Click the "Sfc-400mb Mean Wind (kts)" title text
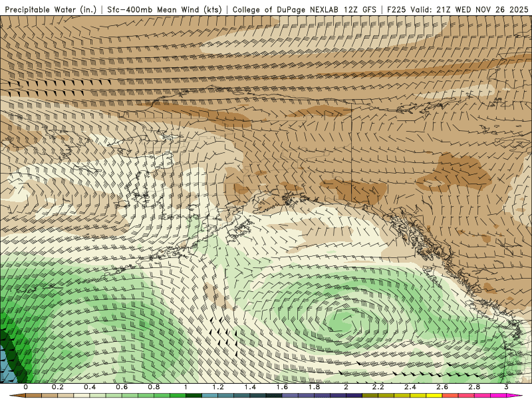The height and width of the screenshot is (399, 532). (164, 10)
